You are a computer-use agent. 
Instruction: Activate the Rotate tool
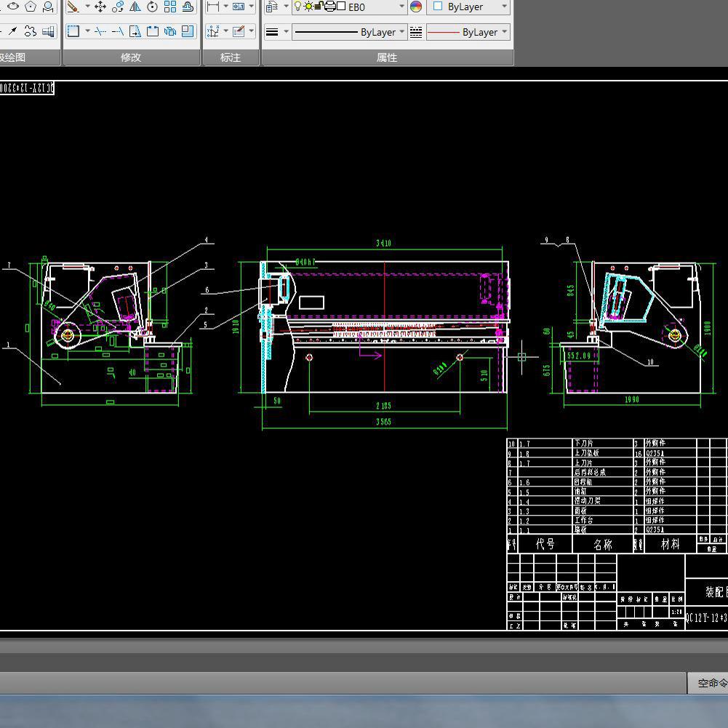[153, 7]
